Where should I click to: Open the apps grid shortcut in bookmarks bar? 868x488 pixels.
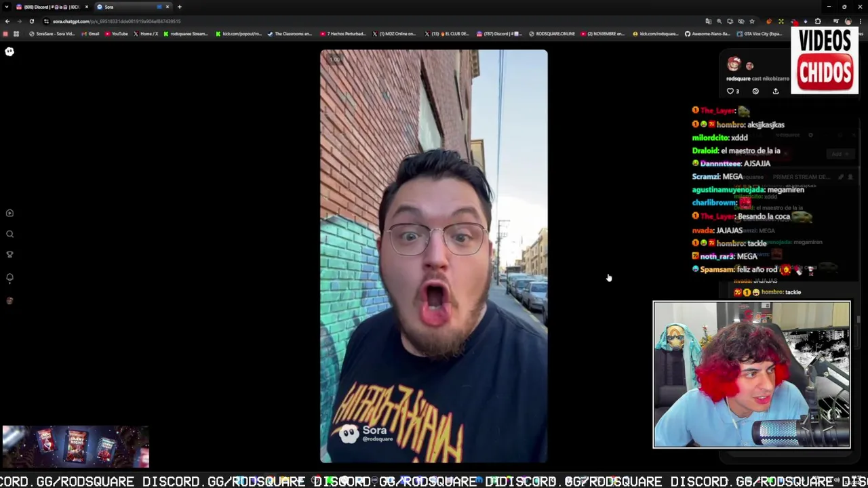coord(16,34)
